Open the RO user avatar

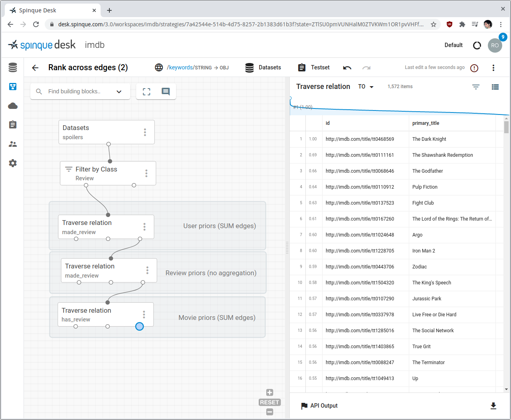(495, 45)
